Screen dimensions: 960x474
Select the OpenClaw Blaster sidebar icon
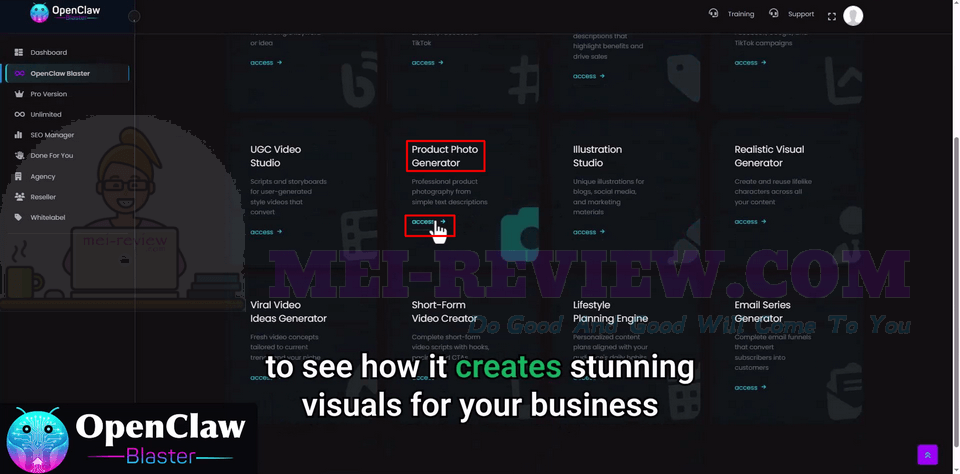pyautogui.click(x=19, y=73)
